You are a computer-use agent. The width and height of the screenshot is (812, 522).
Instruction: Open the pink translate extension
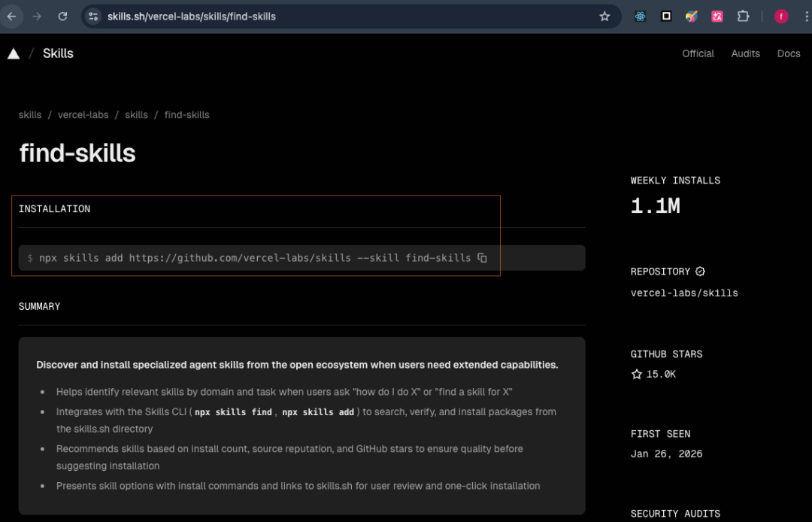[x=717, y=17]
